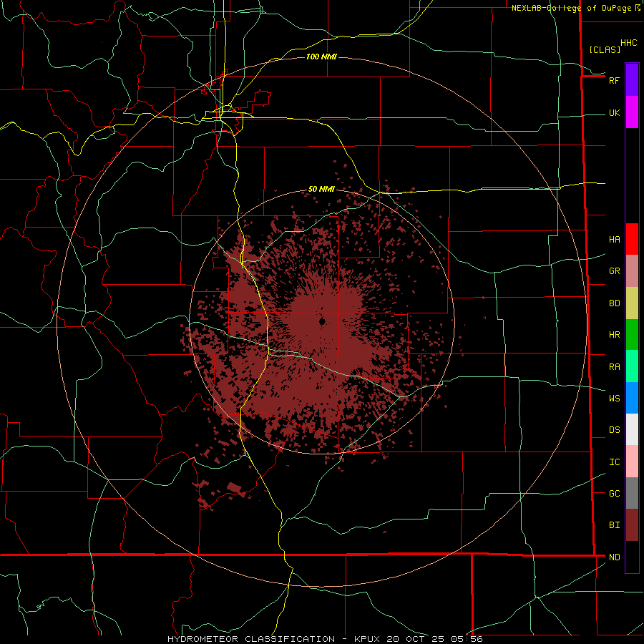
Task: Click the ND legend label
Action: click(614, 557)
